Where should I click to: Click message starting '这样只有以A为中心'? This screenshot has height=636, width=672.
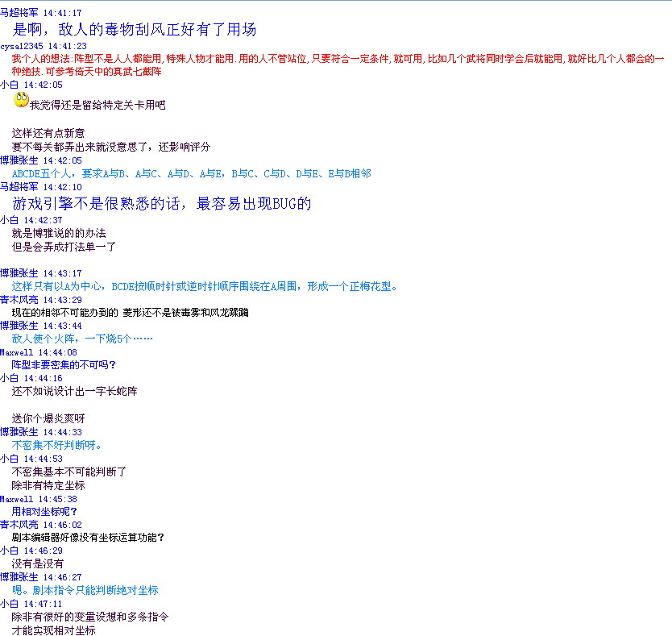[x=204, y=286]
